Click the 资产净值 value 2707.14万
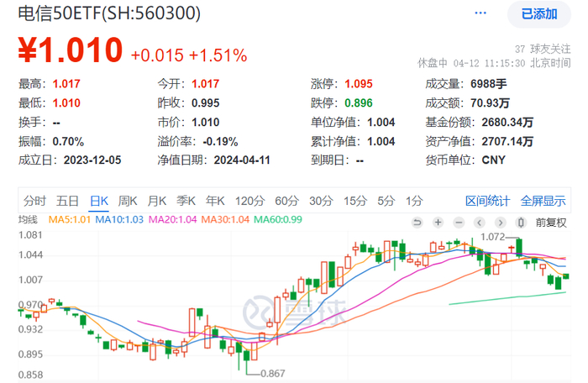This screenshot has width=588, height=383. click(507, 141)
